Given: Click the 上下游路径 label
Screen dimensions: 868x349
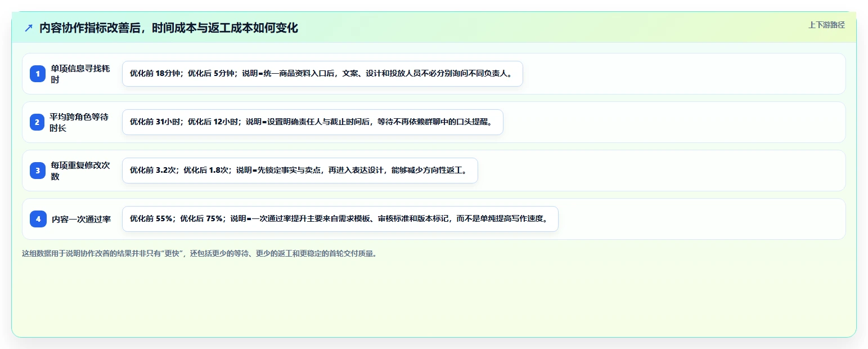Looking at the screenshot, I should (x=826, y=25).
